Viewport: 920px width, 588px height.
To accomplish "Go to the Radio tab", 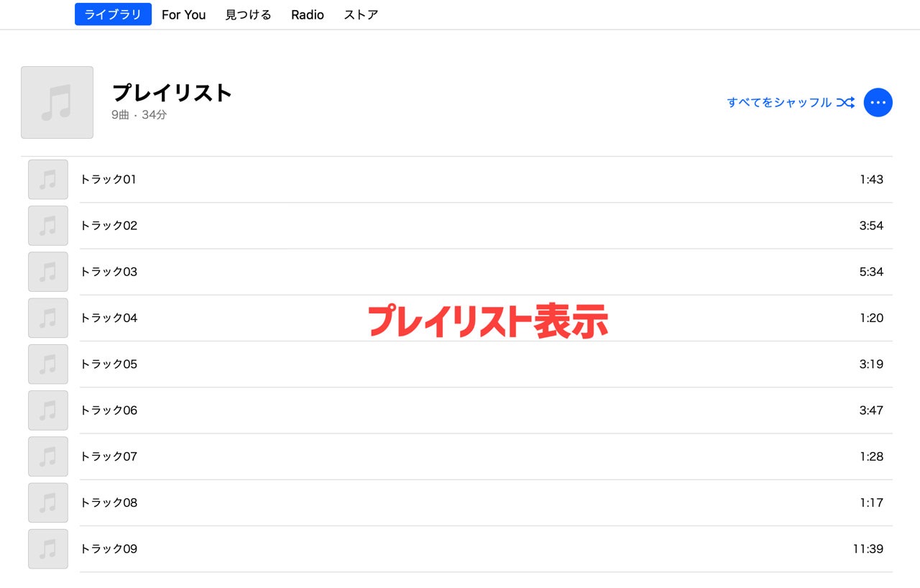I will (x=308, y=14).
